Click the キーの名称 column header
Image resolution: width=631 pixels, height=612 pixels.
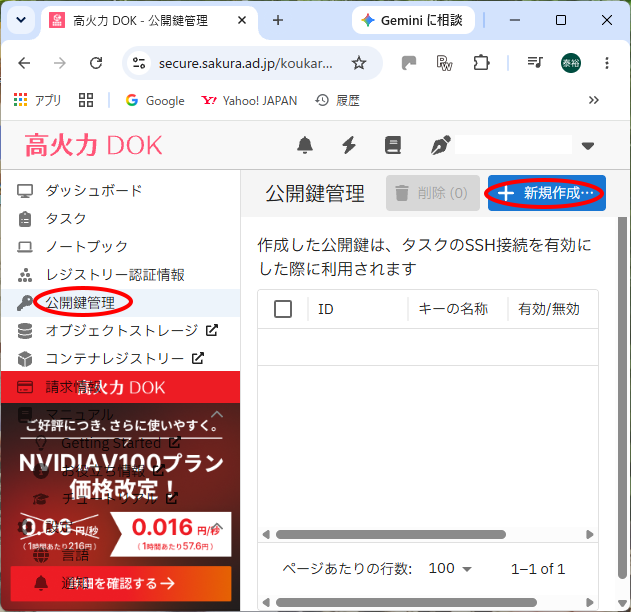453,309
